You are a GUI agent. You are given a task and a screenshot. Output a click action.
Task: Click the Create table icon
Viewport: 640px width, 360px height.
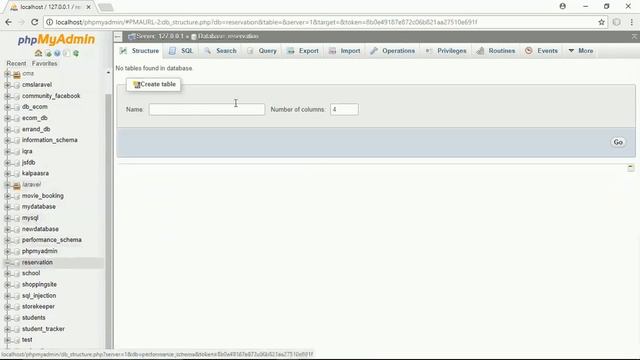click(x=137, y=84)
